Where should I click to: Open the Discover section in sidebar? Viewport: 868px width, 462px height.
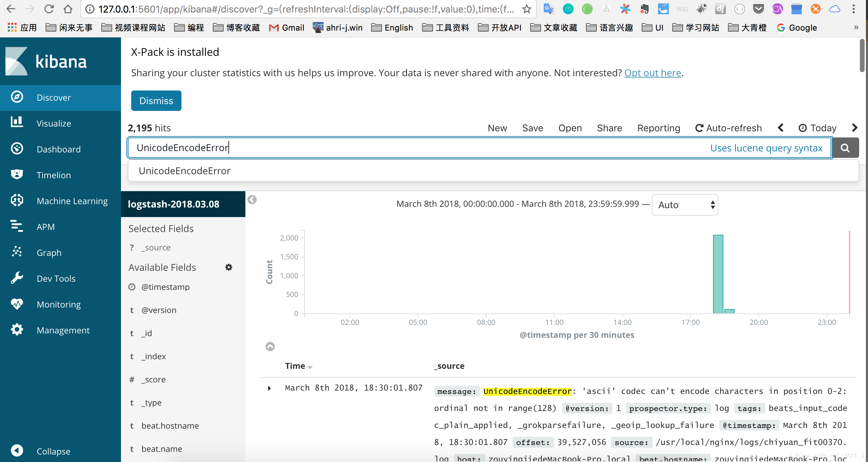click(x=60, y=98)
